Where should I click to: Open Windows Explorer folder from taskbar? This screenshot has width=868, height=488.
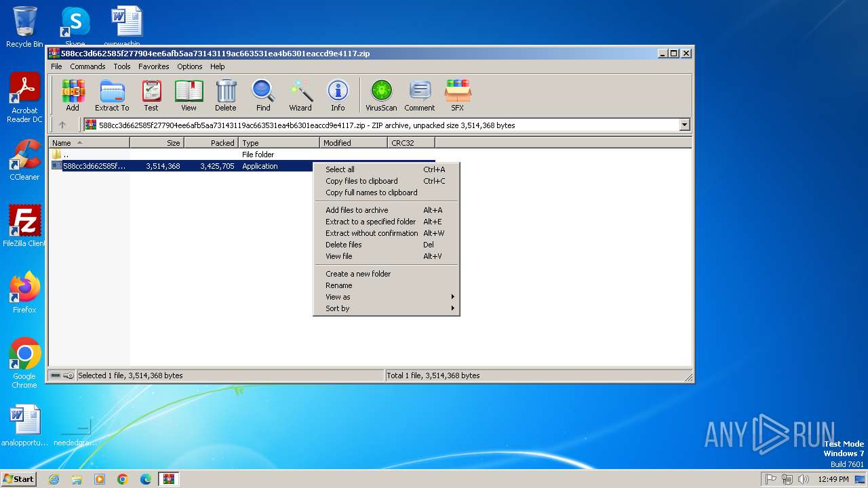77,479
